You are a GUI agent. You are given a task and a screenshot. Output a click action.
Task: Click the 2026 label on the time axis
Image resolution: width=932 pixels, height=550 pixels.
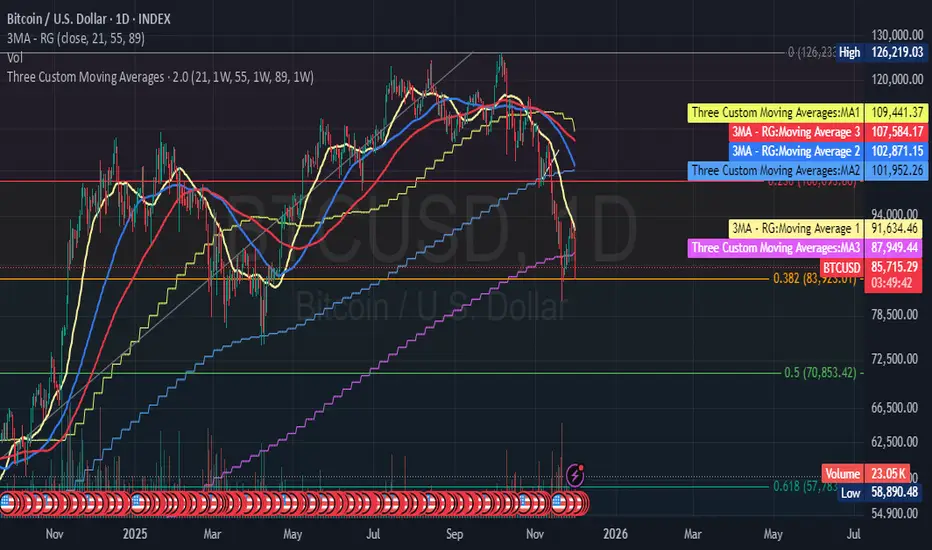pyautogui.click(x=615, y=534)
